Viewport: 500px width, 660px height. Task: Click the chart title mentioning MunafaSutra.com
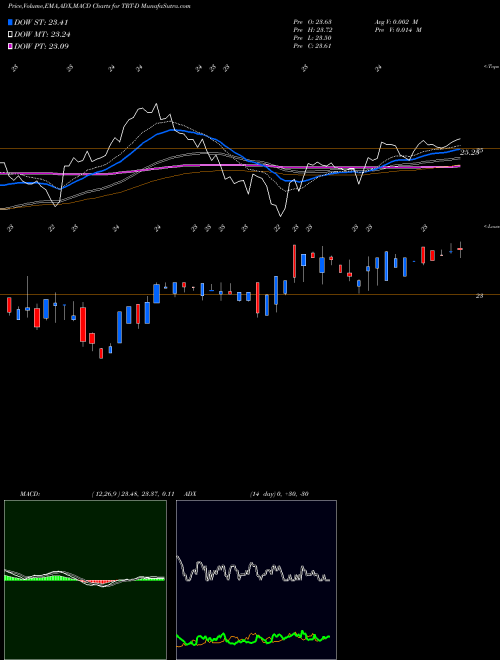click(x=99, y=7)
